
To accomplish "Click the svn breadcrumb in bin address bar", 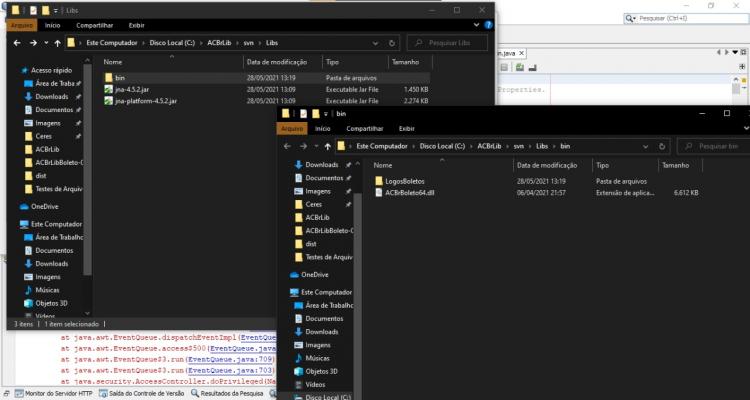I will tap(518, 146).
